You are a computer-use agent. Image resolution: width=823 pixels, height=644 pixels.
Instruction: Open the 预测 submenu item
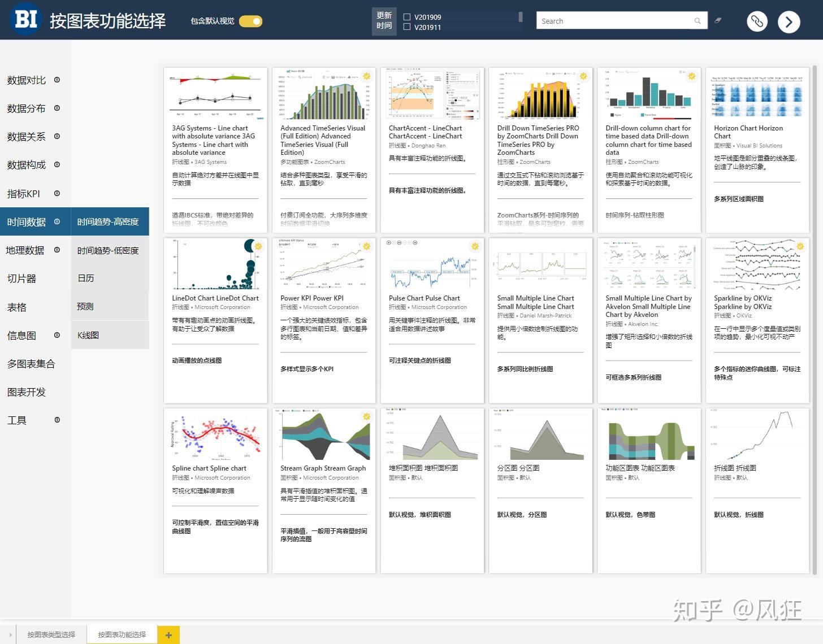tap(110, 306)
